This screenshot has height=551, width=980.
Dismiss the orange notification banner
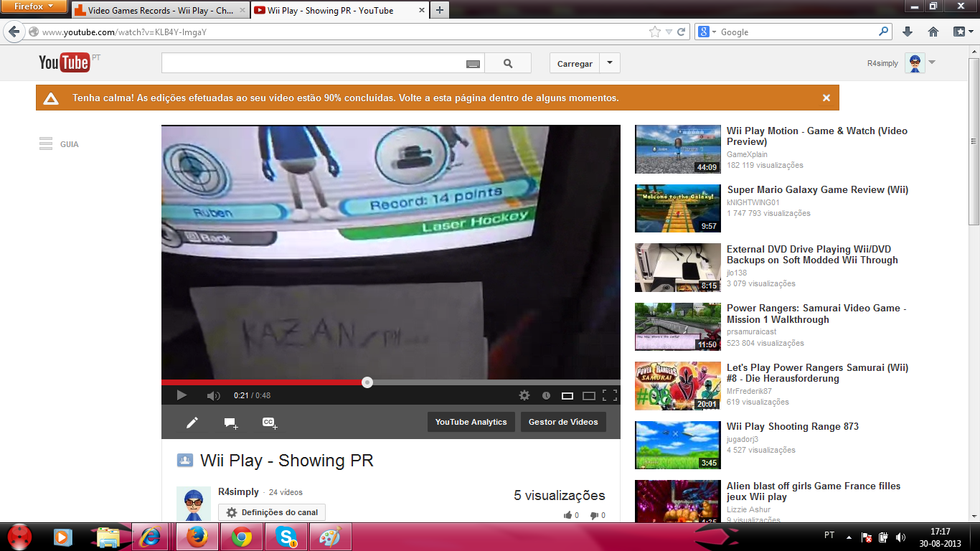[x=826, y=98]
